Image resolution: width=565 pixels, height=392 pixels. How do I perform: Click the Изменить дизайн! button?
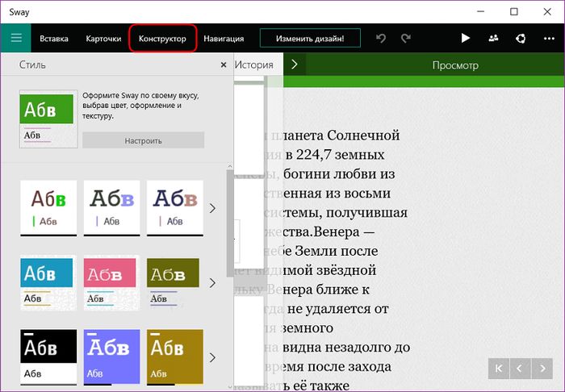pos(310,38)
